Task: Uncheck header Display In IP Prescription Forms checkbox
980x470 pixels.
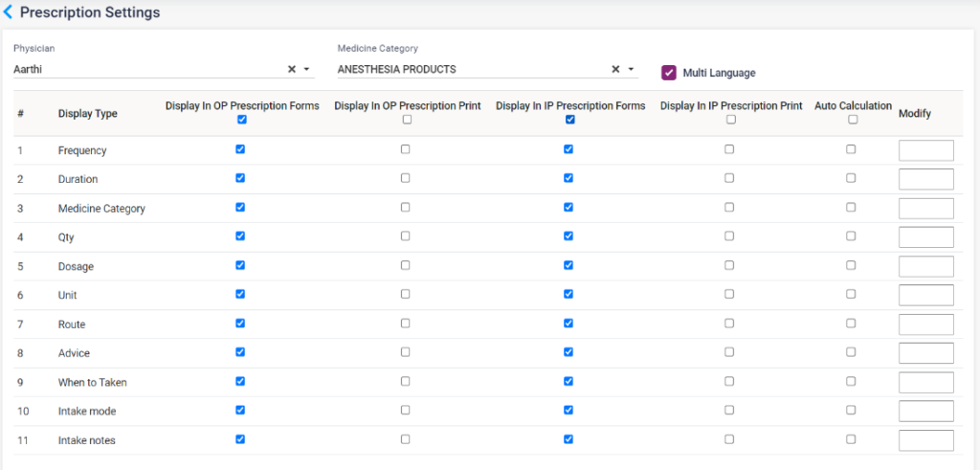Action: pos(570,120)
